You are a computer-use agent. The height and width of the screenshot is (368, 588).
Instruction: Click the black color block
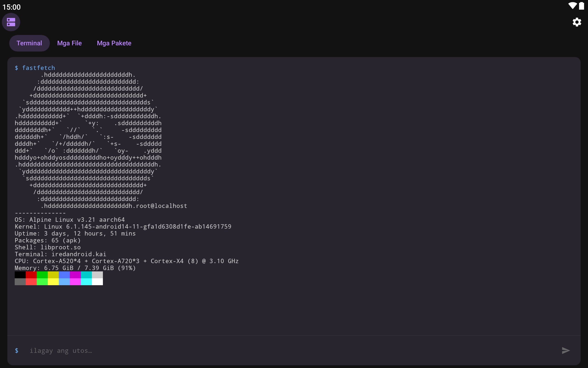click(20, 275)
